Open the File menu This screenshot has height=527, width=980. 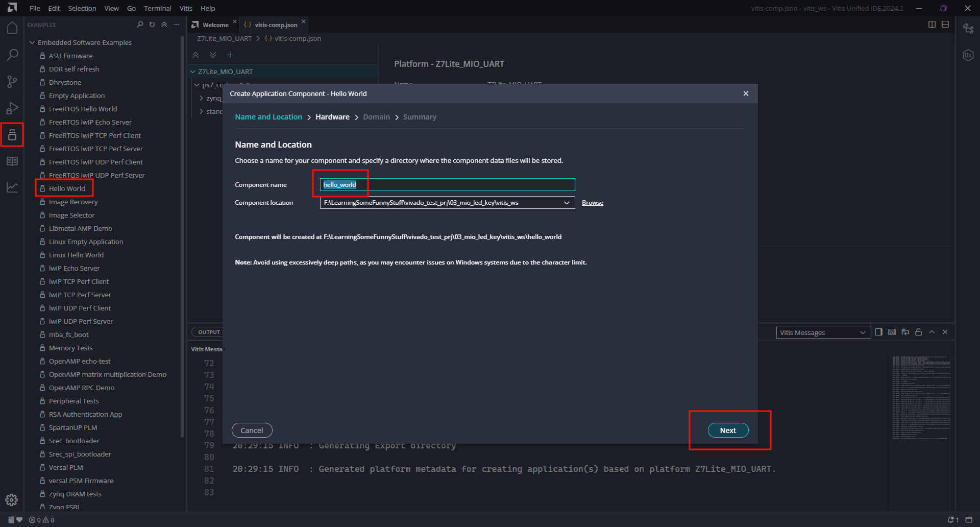(x=35, y=8)
